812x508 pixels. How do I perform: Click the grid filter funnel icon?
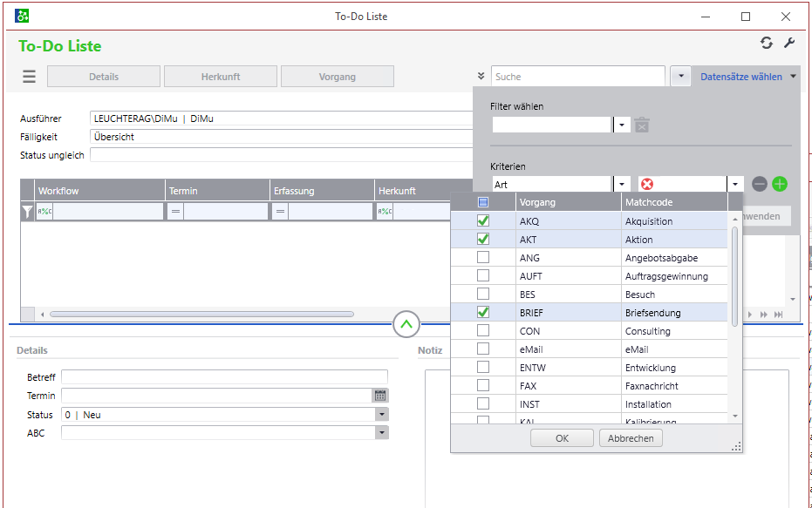(x=27, y=211)
